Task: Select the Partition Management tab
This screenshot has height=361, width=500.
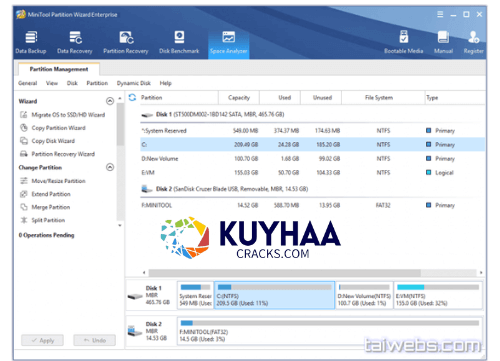Action: point(59,69)
